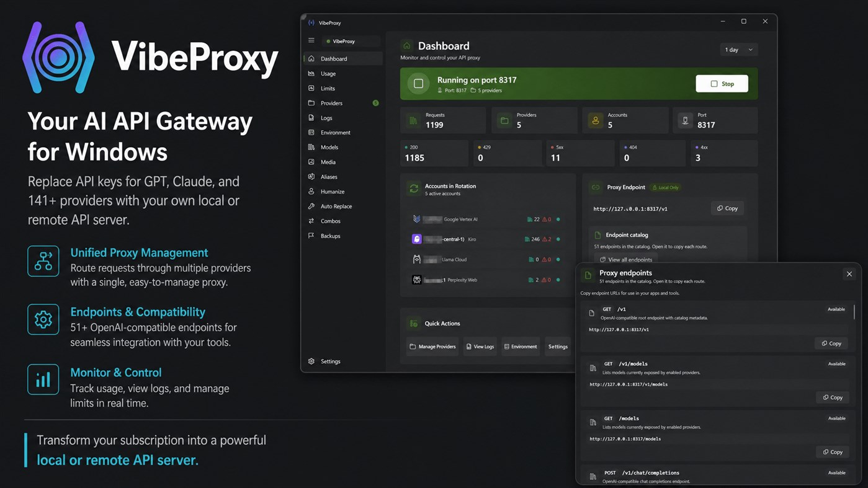Click the Models sidebar icon

(x=311, y=148)
